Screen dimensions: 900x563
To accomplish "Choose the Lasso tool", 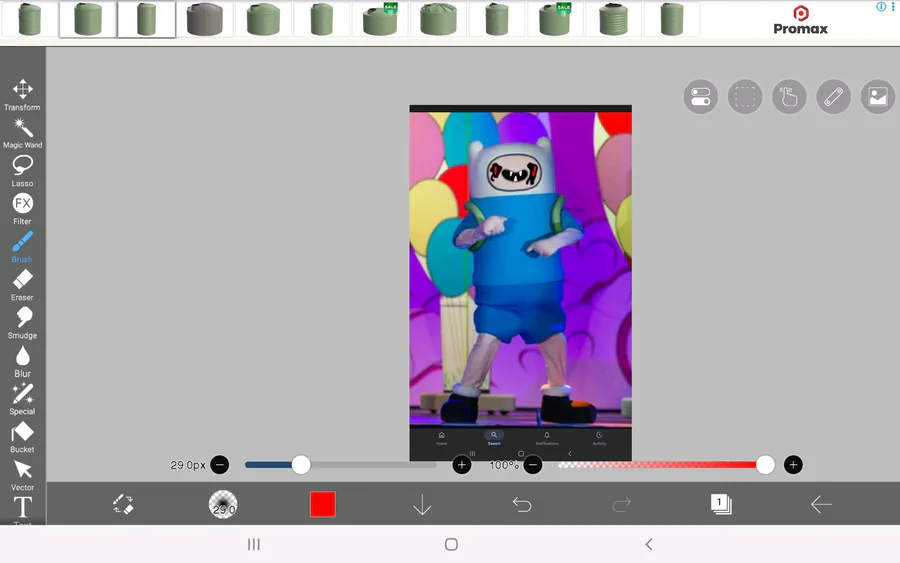I will [22, 171].
